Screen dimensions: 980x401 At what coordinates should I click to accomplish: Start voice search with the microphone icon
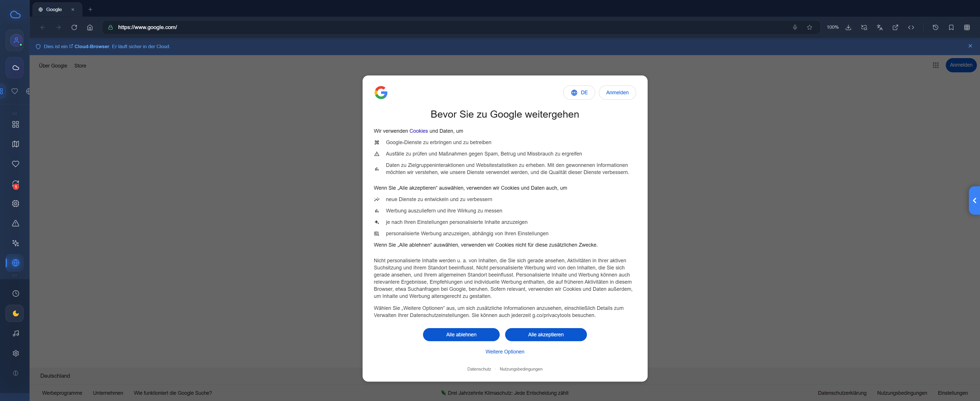coord(795,27)
